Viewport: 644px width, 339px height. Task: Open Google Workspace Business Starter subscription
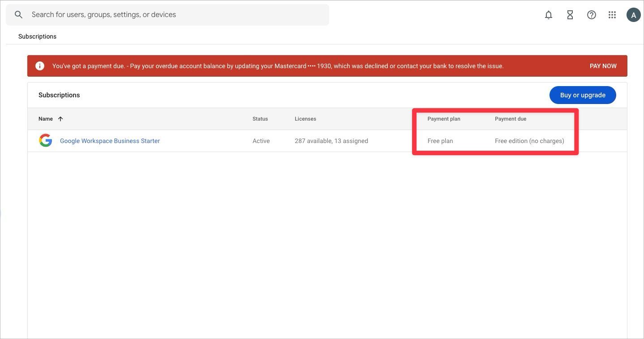pos(110,141)
